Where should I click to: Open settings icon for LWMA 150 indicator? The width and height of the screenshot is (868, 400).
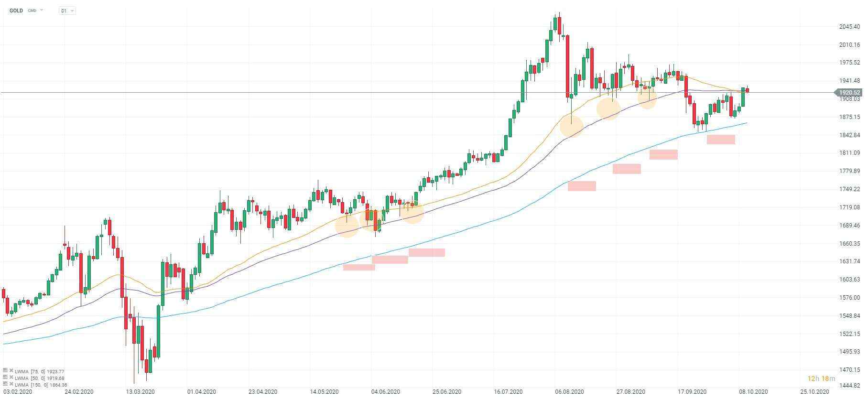[x=5, y=384]
